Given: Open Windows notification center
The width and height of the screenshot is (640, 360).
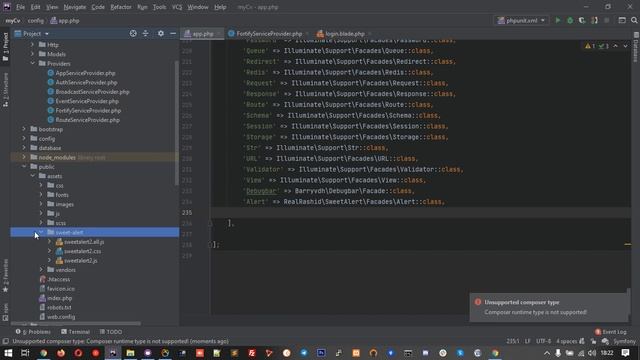Looking at the screenshot, I should [625, 353].
